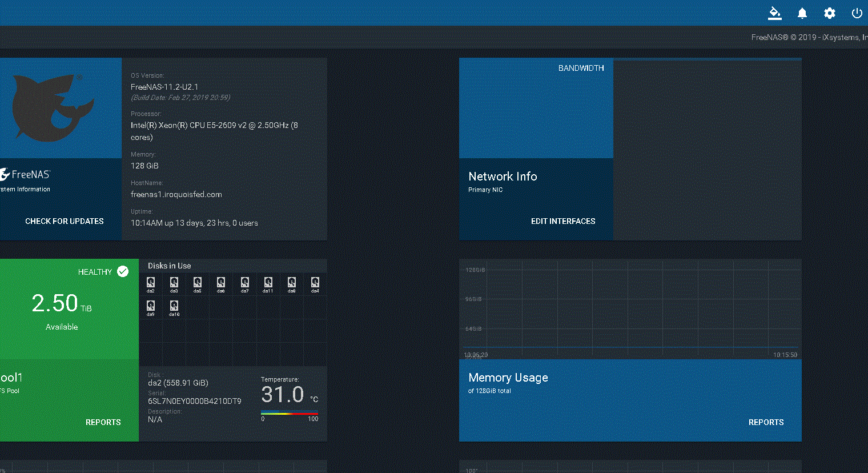
Task: Select disk da5 icon
Action: pos(198,283)
